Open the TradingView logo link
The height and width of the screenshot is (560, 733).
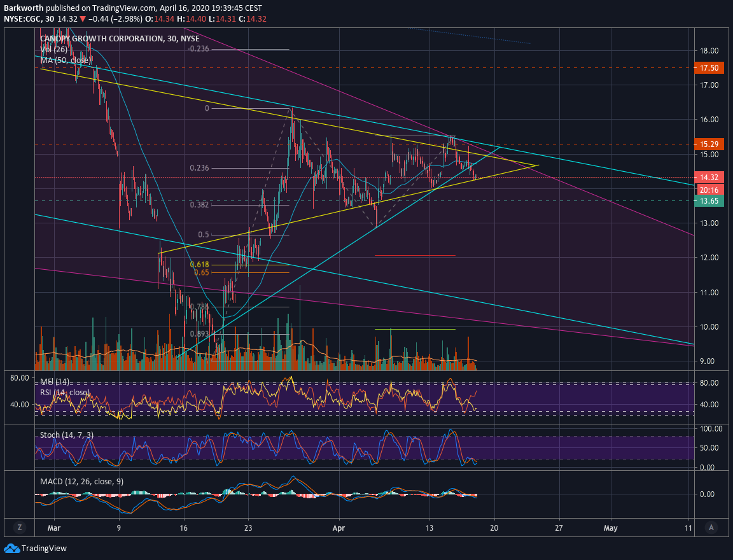point(36,549)
